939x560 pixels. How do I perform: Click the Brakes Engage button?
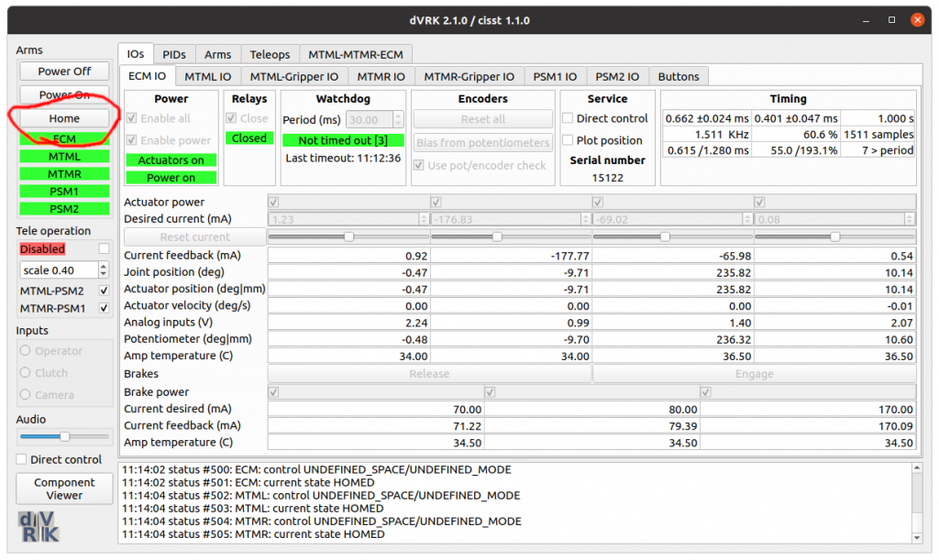click(755, 374)
